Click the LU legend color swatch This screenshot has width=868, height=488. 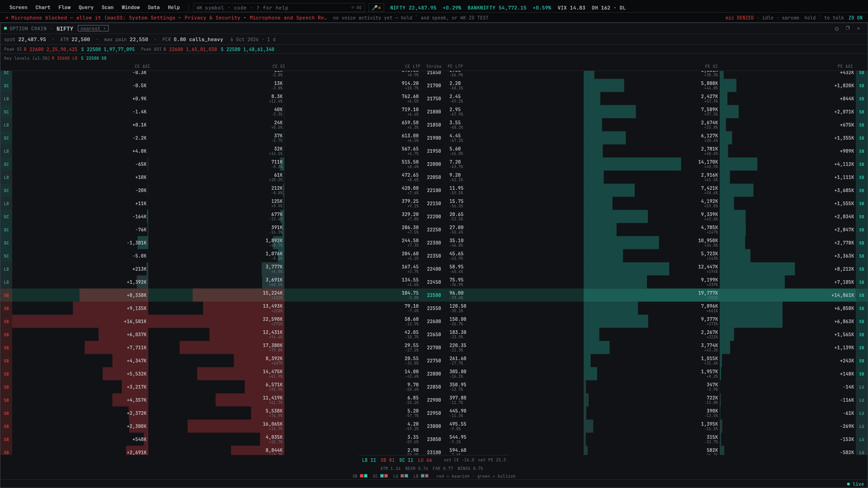coord(404,476)
